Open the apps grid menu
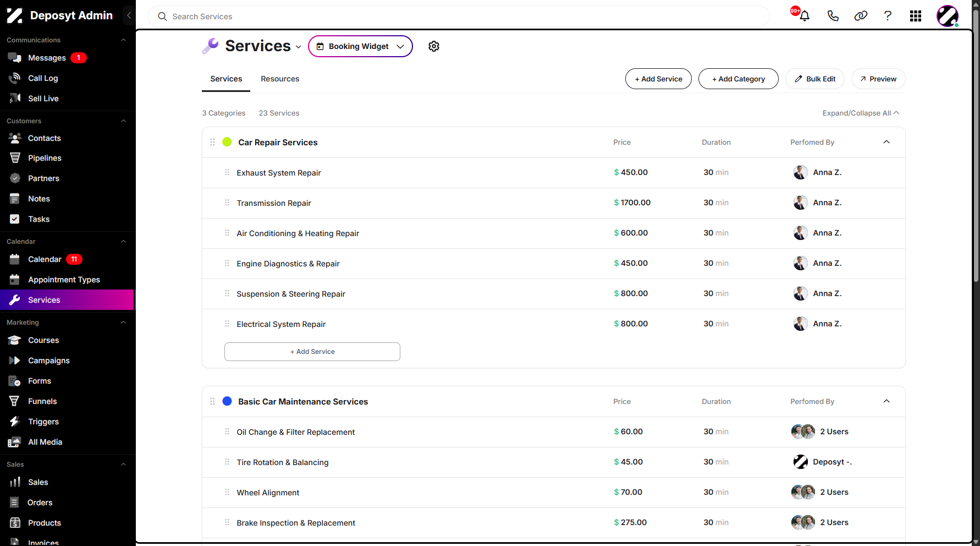This screenshot has height=546, width=980. [x=916, y=16]
